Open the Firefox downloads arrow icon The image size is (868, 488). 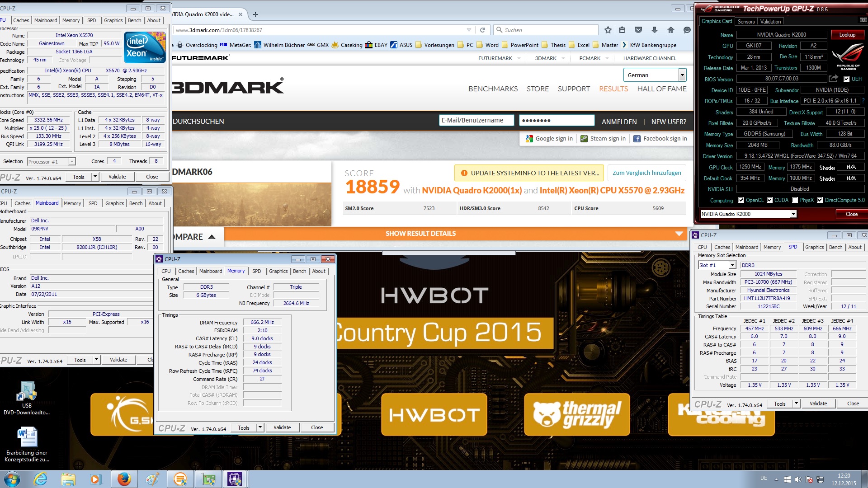click(655, 30)
